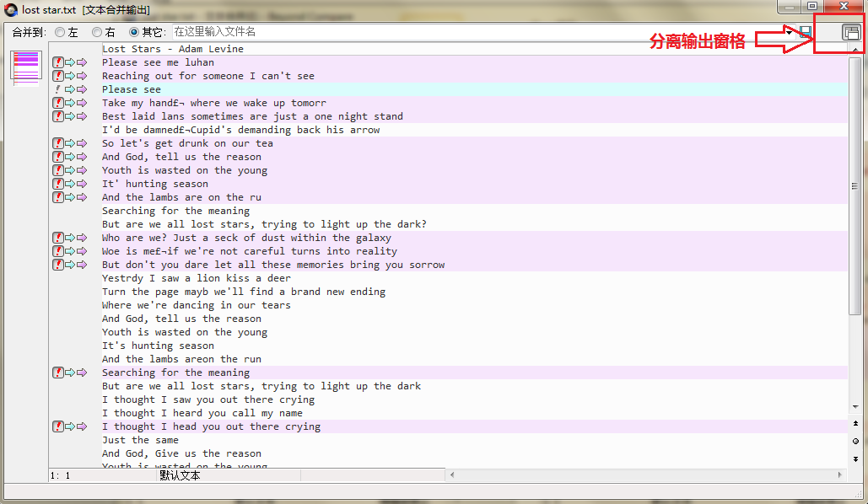Take left arrow on 'Reaching out for someone' line
The image size is (868, 504).
[70, 76]
